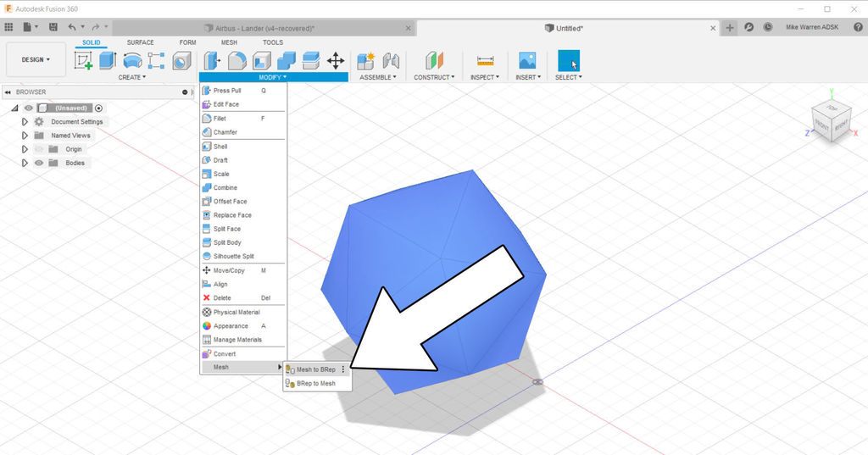The image size is (868, 455).
Task: Open a new design tab with plus
Action: (x=730, y=28)
